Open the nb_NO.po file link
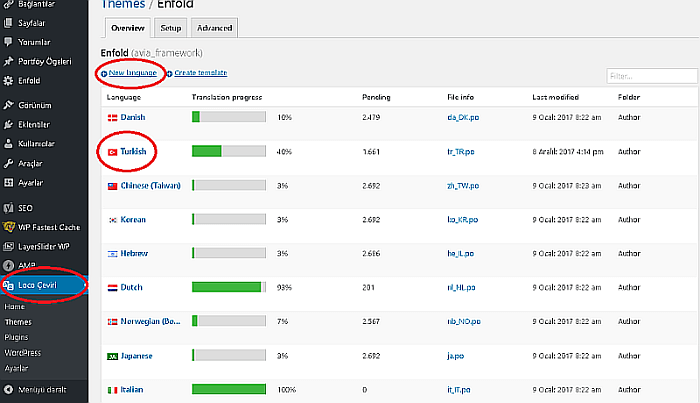The image size is (700, 403). point(464,321)
